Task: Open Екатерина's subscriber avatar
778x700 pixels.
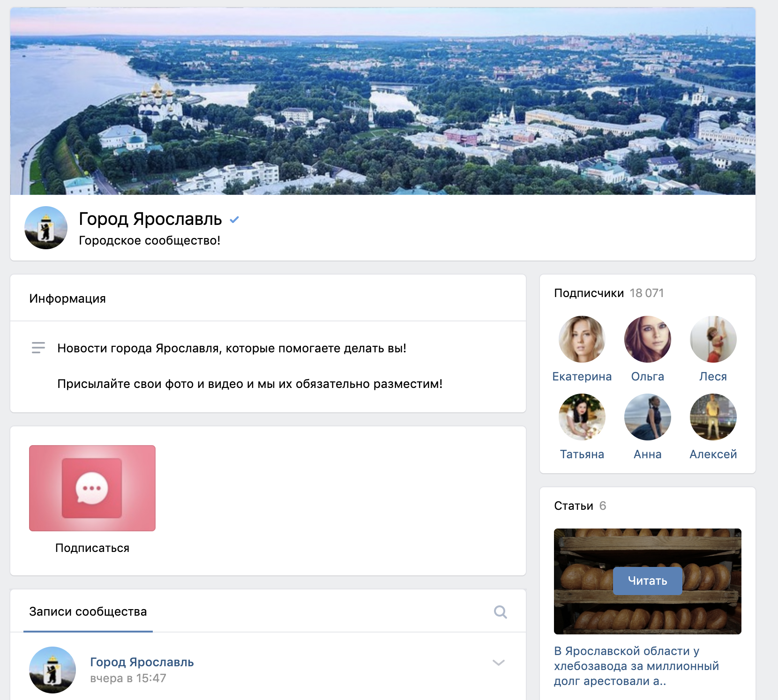Action: (582, 339)
